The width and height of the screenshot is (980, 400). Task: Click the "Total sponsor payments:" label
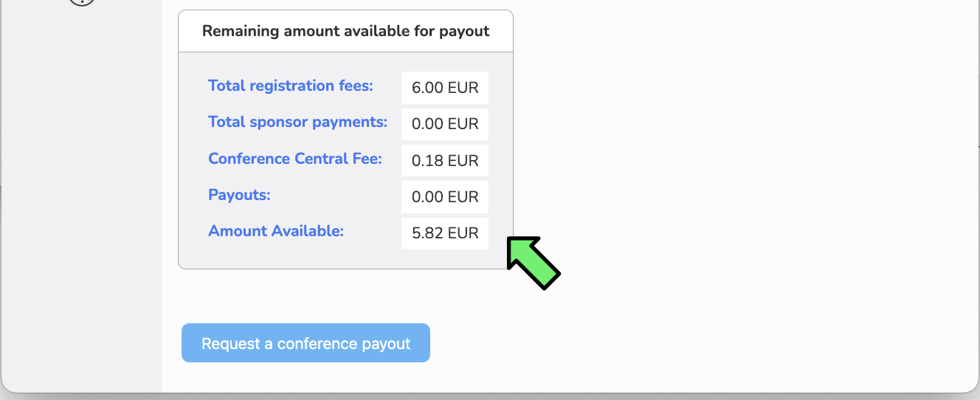[x=297, y=122]
